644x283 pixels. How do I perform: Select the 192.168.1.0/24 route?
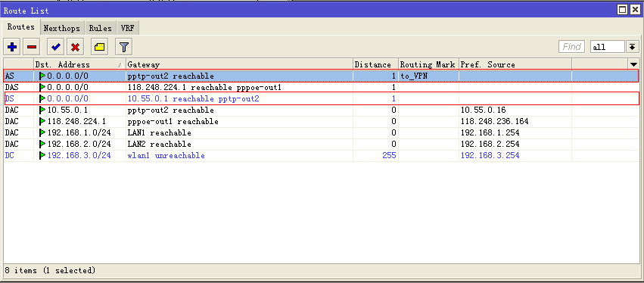[321, 132]
